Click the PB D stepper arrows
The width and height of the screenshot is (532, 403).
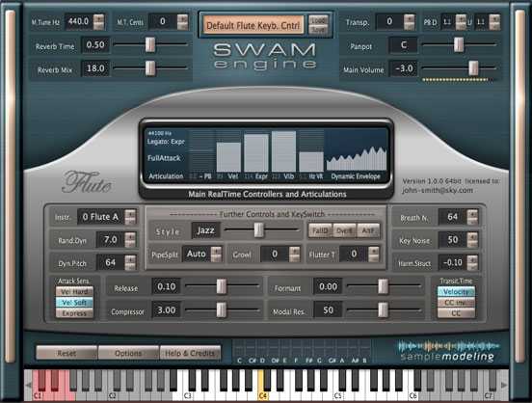[x=461, y=22]
